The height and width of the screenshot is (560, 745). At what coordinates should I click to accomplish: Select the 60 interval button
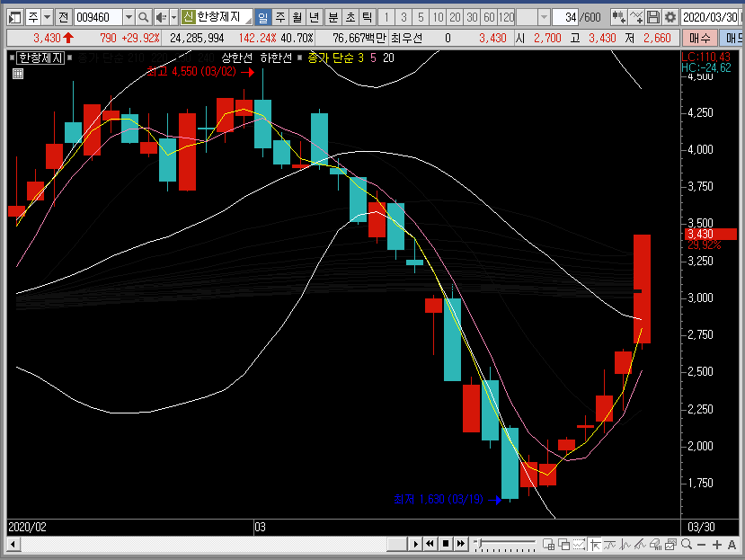coord(489,18)
